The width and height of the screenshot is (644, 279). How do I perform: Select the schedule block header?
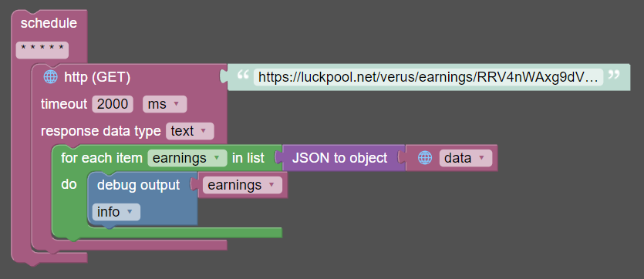click(49, 23)
